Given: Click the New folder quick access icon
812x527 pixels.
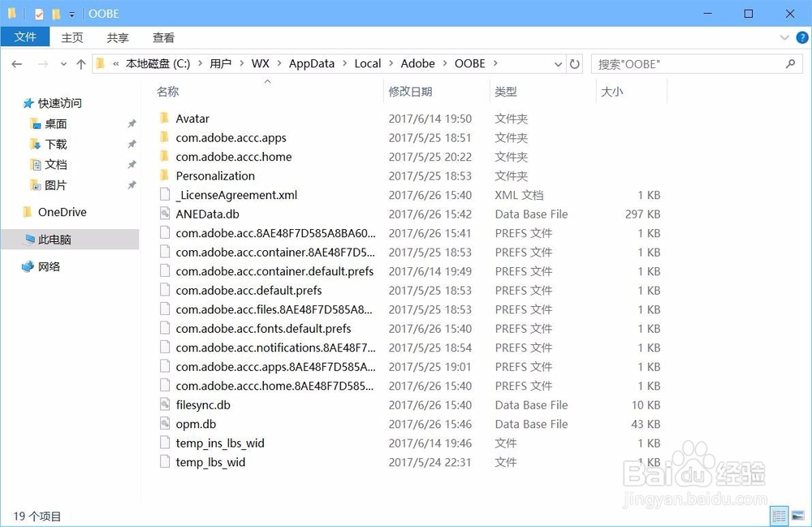Looking at the screenshot, I should 56,14.
